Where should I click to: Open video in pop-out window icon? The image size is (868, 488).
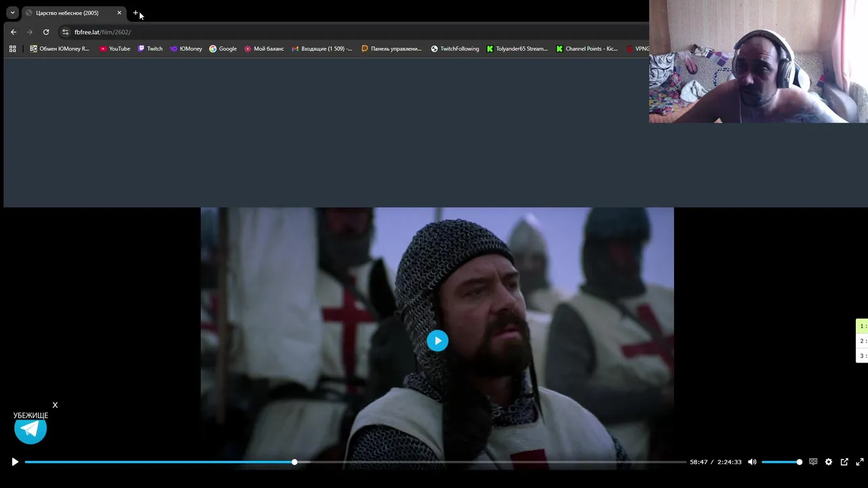pyautogui.click(x=844, y=462)
